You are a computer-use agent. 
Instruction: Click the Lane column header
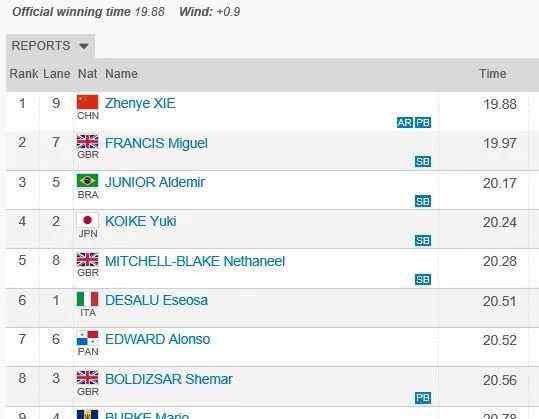click(x=57, y=74)
